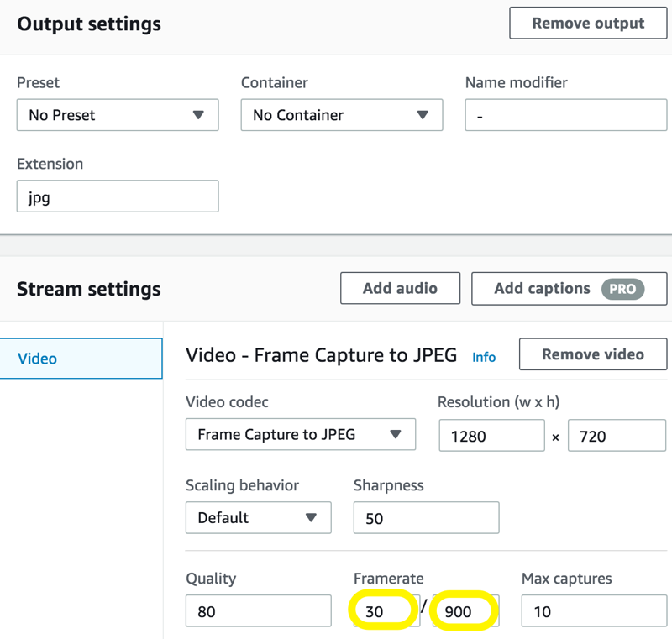Select the Video tab in sidebar

[81, 359]
